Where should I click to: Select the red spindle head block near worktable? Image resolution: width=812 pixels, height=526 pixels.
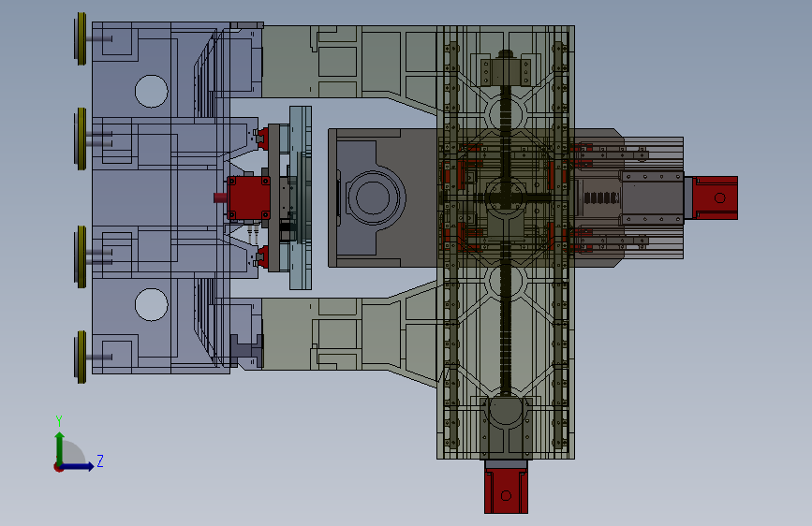pyautogui.click(x=248, y=197)
